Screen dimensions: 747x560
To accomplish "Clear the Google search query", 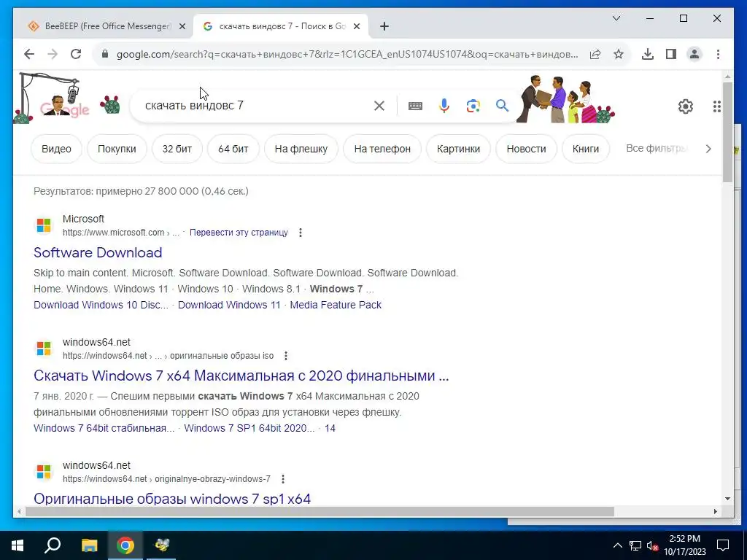I will 379,106.
